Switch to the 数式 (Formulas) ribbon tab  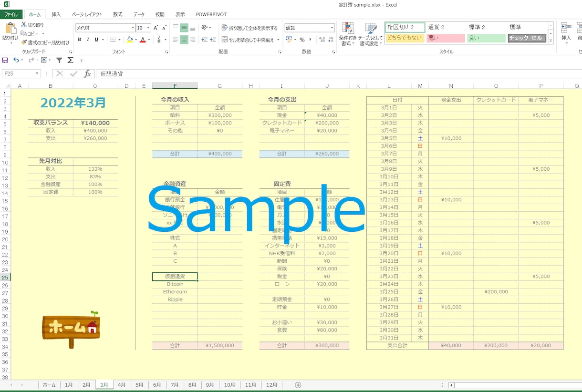117,14
